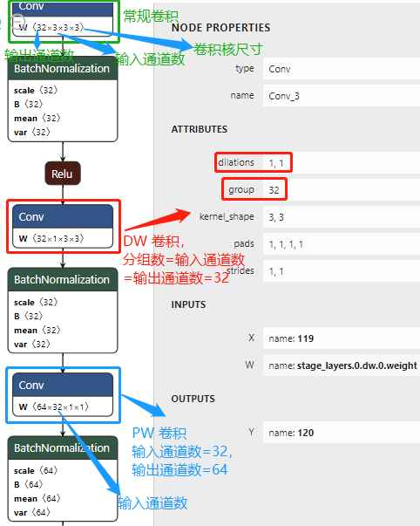Click the mean 〈64〉 row
The height and width of the screenshot is (526, 420).
pyautogui.click(x=37, y=498)
